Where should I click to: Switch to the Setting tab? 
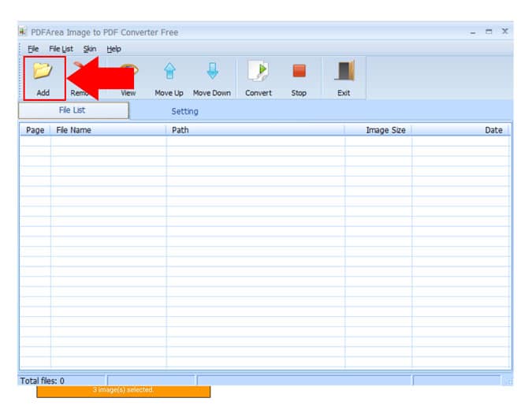tap(184, 111)
